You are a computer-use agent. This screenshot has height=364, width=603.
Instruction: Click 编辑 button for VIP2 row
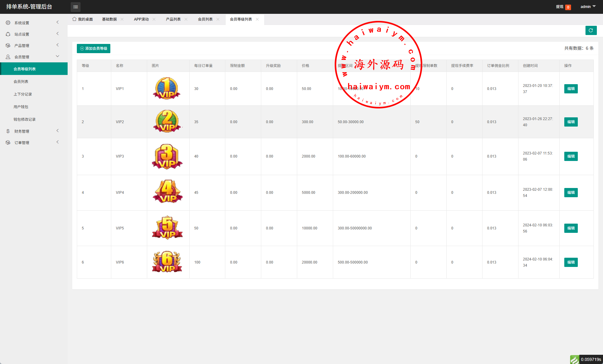571,122
